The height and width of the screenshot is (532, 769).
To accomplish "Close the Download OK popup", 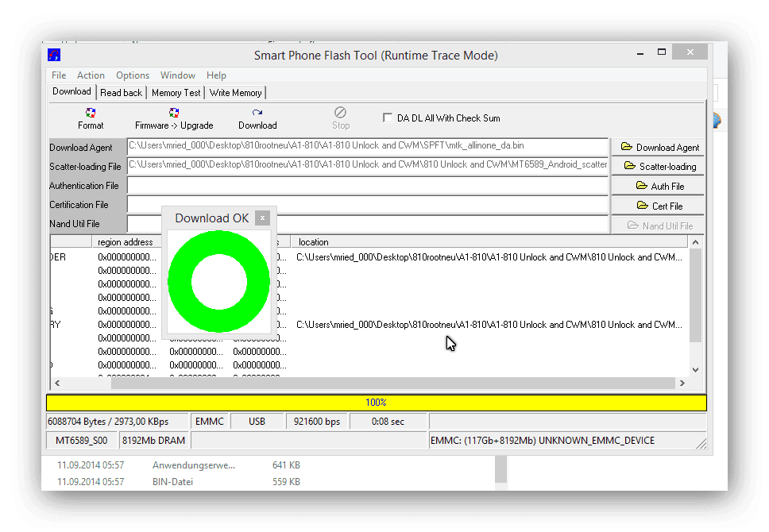I will coord(262,218).
